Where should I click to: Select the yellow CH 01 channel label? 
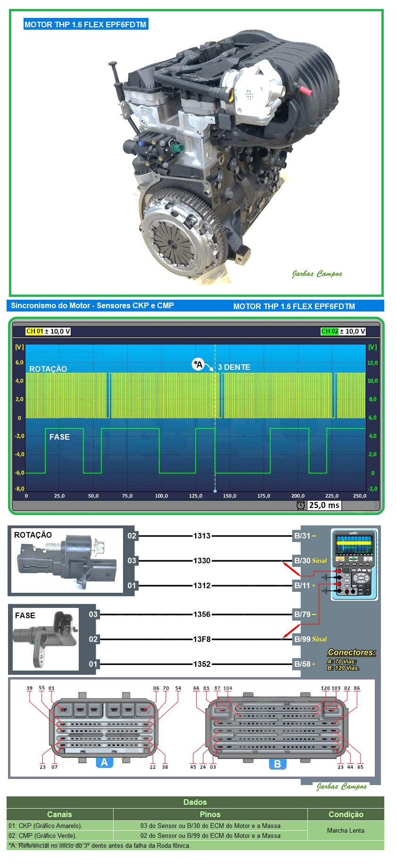[x=34, y=331]
